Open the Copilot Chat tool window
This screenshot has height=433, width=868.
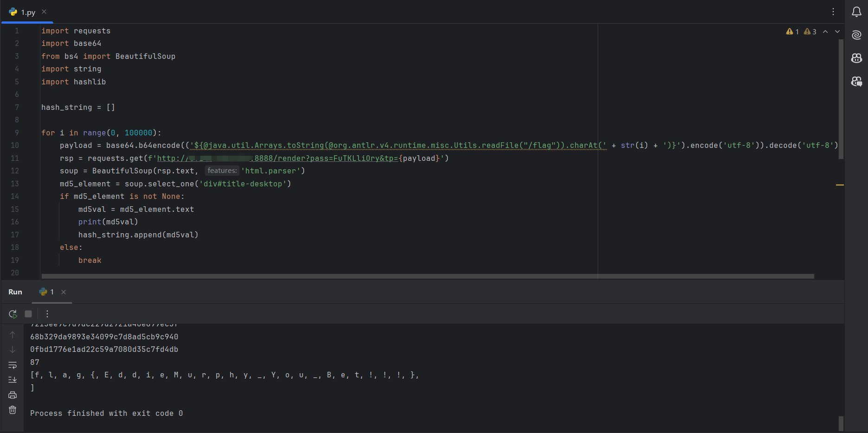856,82
